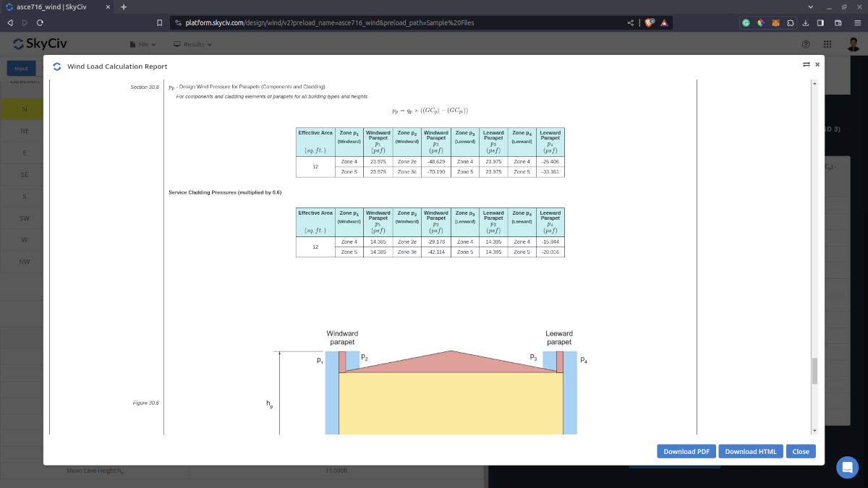Activate the W wind direction
The image size is (868, 488).
pos(25,239)
